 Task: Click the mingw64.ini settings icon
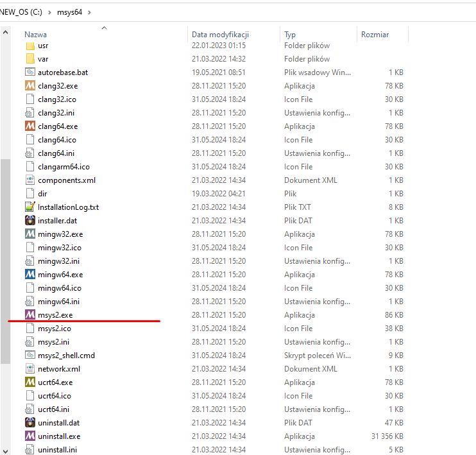30,302
